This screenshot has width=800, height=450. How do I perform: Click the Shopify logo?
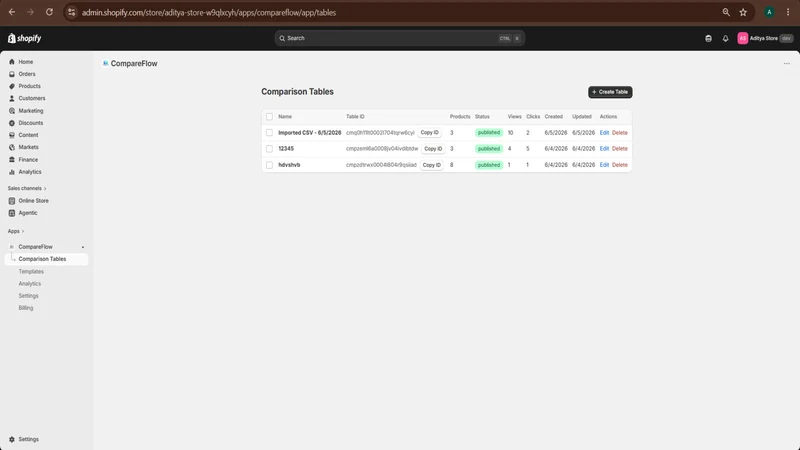pyautogui.click(x=24, y=38)
